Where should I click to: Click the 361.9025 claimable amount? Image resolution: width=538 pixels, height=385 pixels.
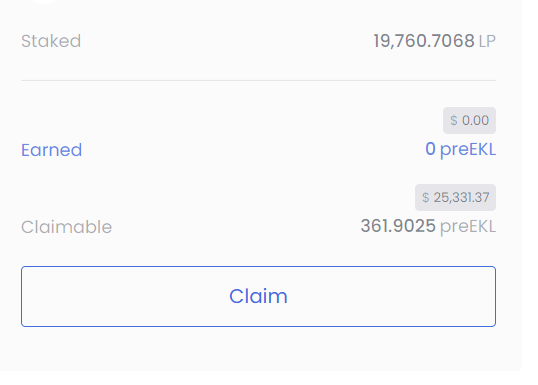pyautogui.click(x=398, y=226)
